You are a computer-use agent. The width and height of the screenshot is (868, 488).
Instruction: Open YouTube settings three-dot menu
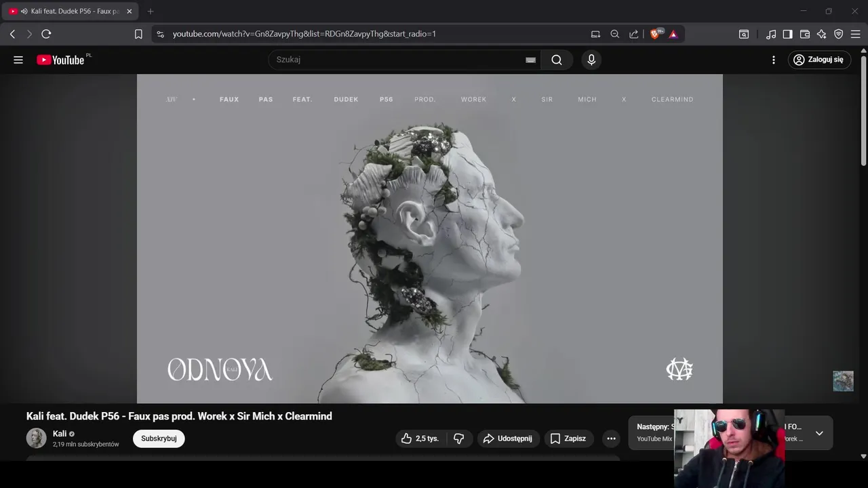pyautogui.click(x=774, y=60)
